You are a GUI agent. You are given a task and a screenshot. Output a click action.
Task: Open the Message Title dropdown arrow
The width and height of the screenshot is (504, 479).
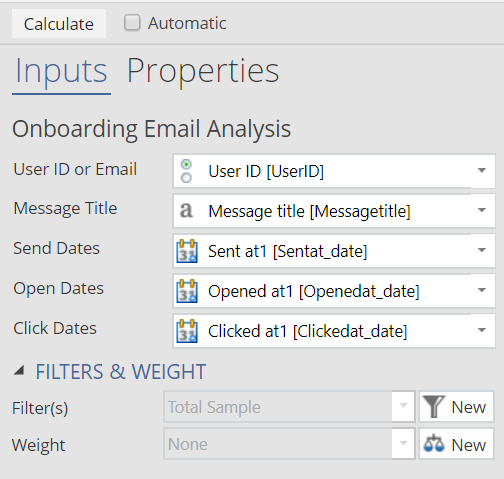[x=482, y=210]
